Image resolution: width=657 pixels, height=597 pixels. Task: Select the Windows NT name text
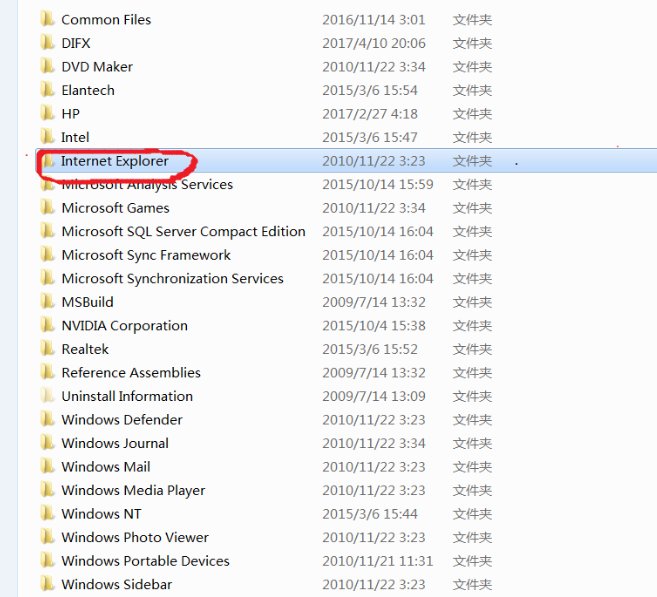pos(101,514)
